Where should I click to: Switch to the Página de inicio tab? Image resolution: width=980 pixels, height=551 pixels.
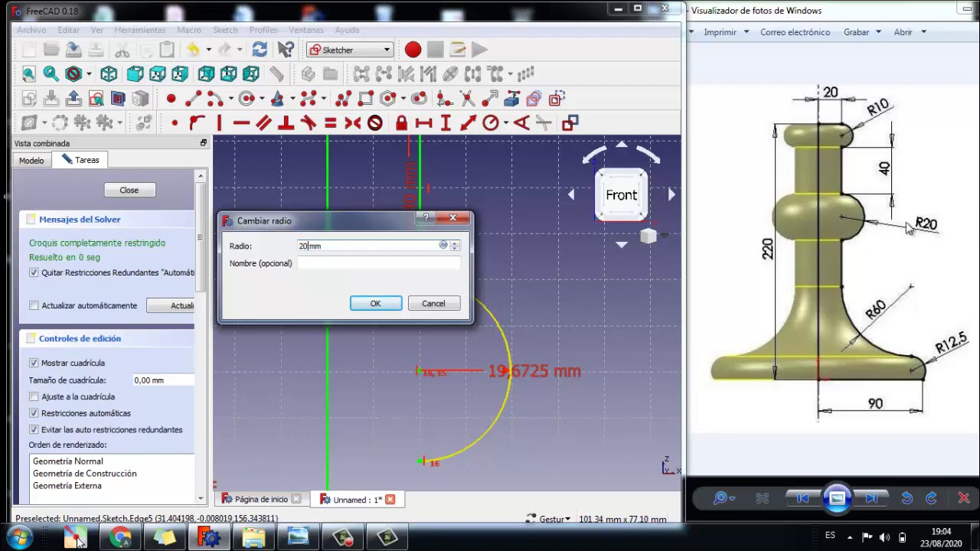pos(261,499)
